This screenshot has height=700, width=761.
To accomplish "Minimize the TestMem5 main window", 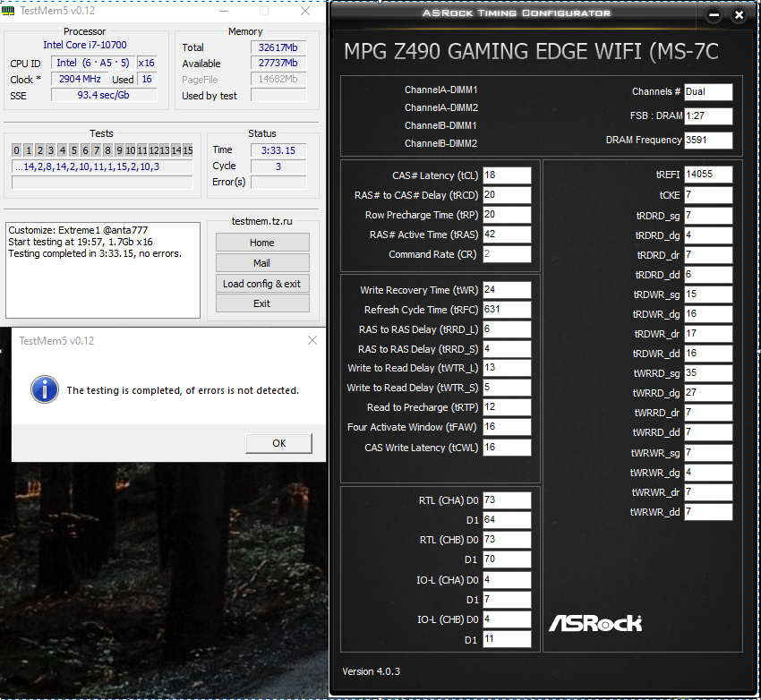I will click(x=224, y=11).
